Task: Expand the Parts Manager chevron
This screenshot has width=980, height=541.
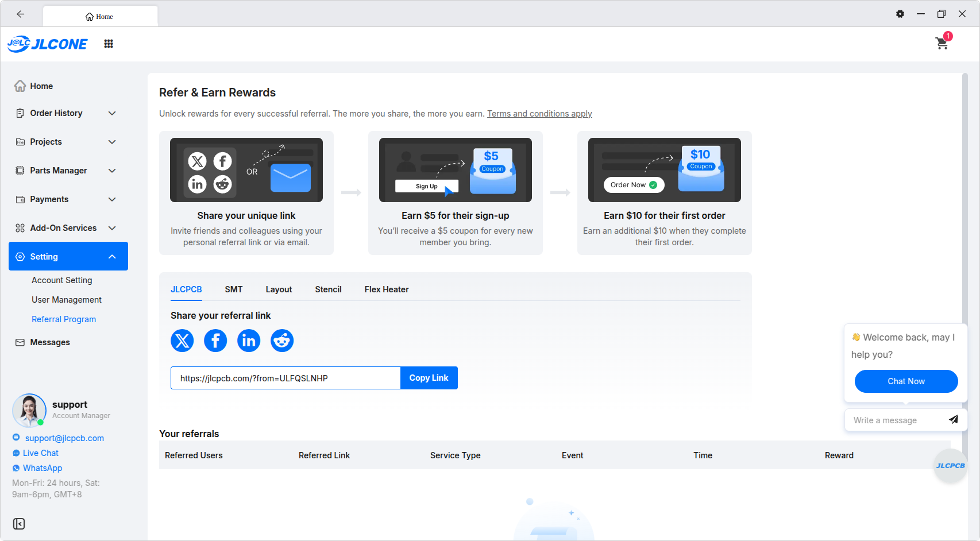Action: [112, 171]
